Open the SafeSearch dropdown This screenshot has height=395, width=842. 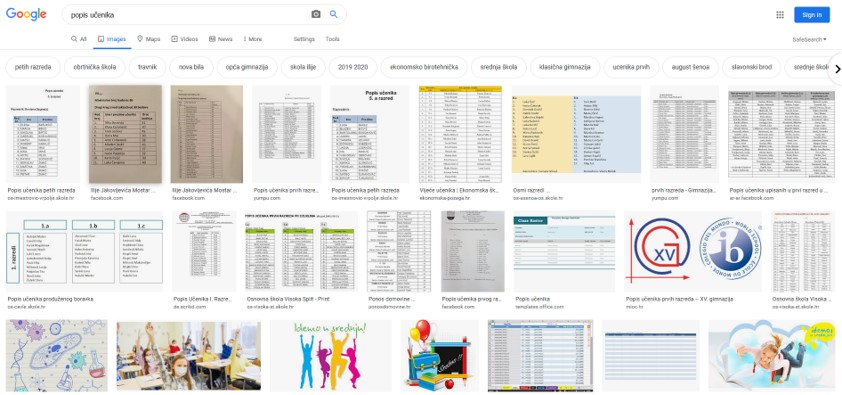(809, 40)
